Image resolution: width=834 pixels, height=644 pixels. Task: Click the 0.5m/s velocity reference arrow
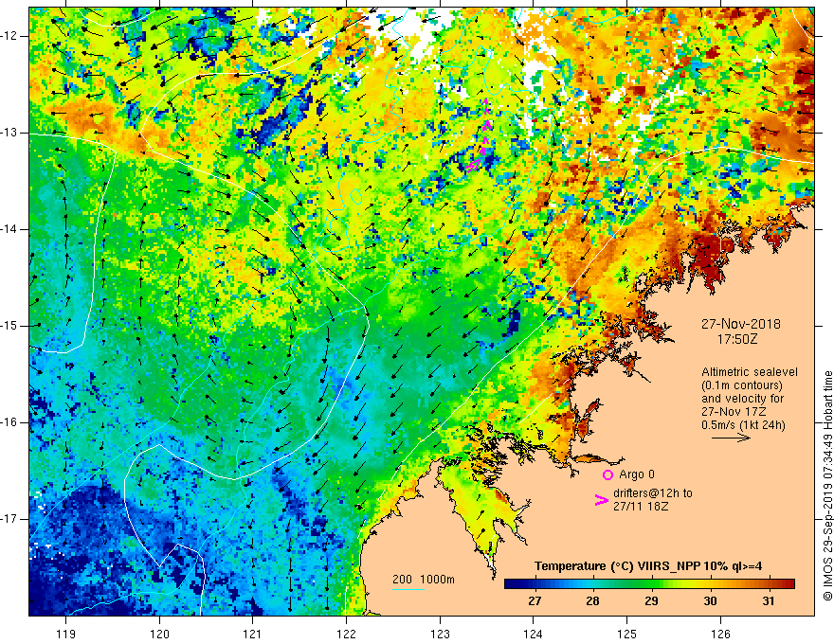point(731,438)
